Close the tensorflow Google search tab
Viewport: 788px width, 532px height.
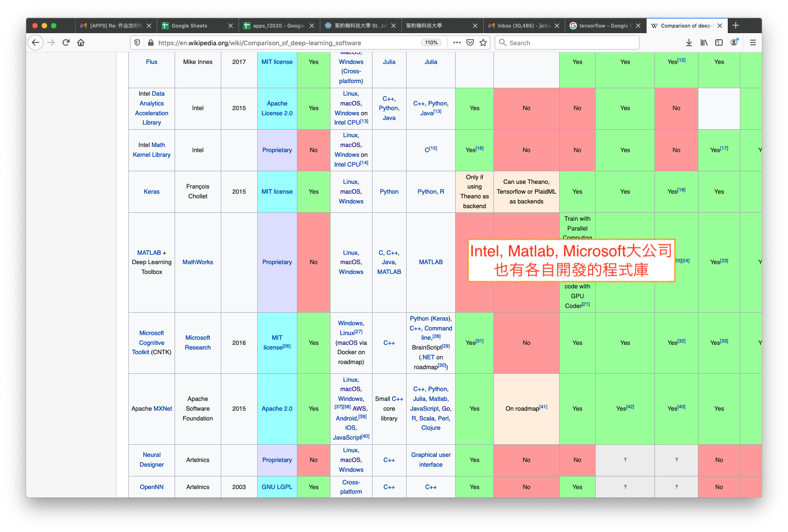[x=638, y=26]
